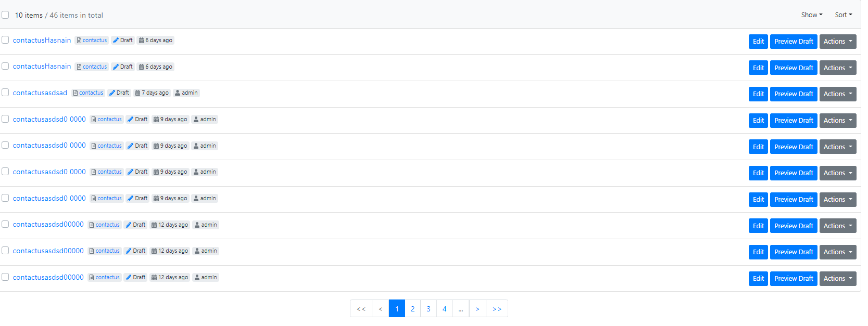Click Edit on the last 'contactusasdsd0 0000' row
Image resolution: width=868 pixels, height=326 pixels.
click(x=758, y=200)
